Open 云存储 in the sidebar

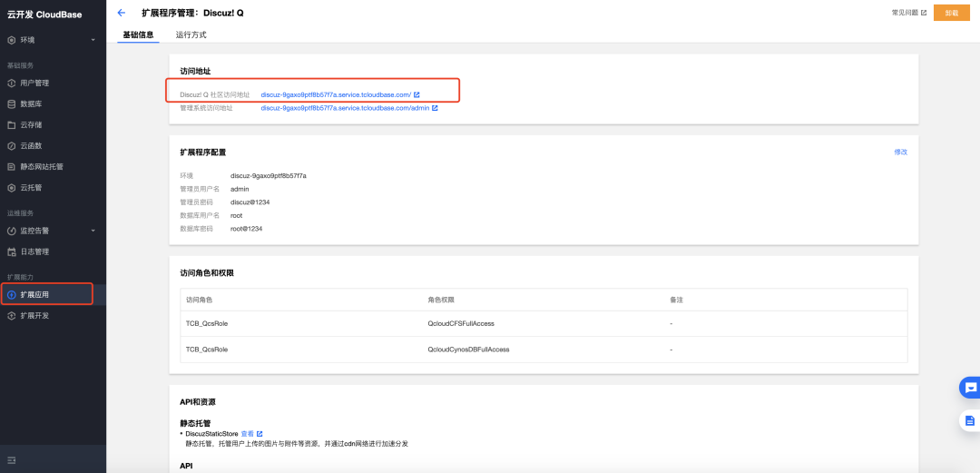[31, 125]
